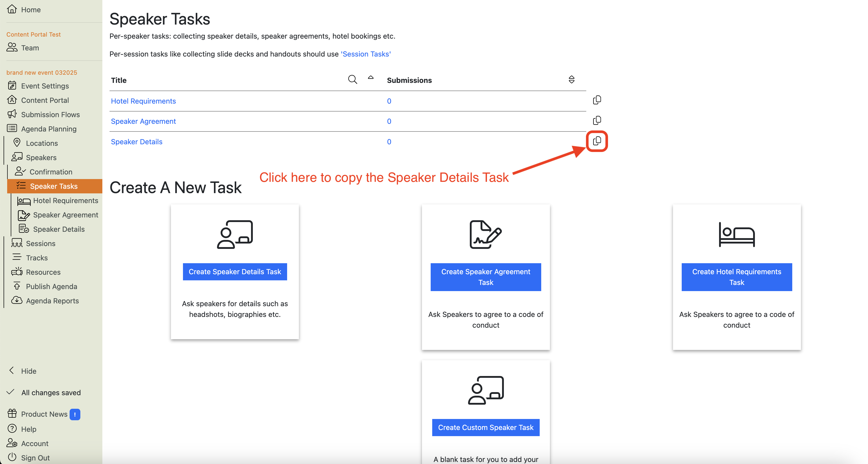
Task: Copy the Speaker Details task
Action: tap(597, 141)
